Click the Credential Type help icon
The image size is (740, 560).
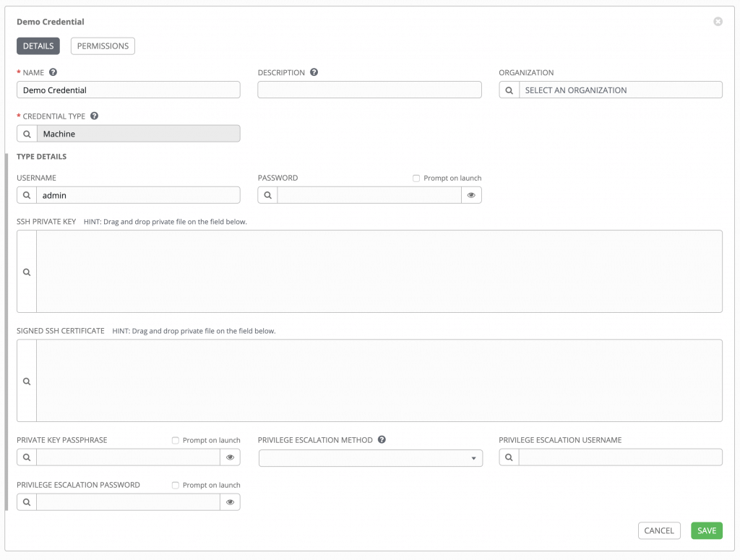point(95,116)
